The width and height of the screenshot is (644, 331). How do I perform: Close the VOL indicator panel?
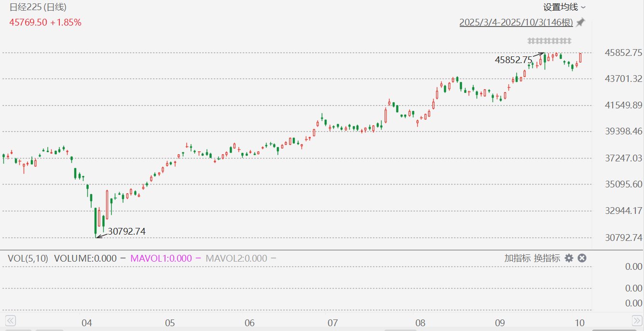(582, 258)
